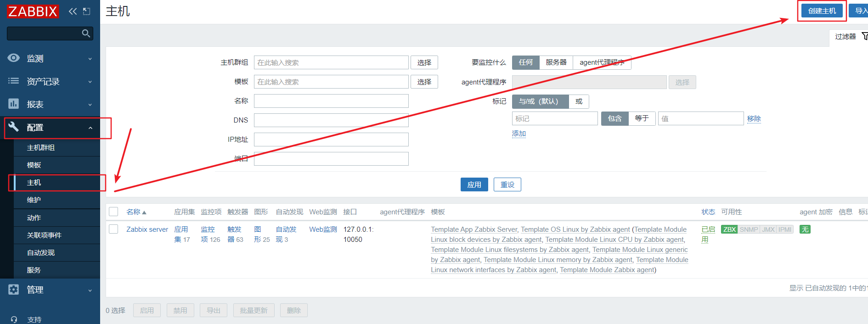Click 选择 next to 主机群组
This screenshot has width=868, height=324.
pyautogui.click(x=424, y=62)
